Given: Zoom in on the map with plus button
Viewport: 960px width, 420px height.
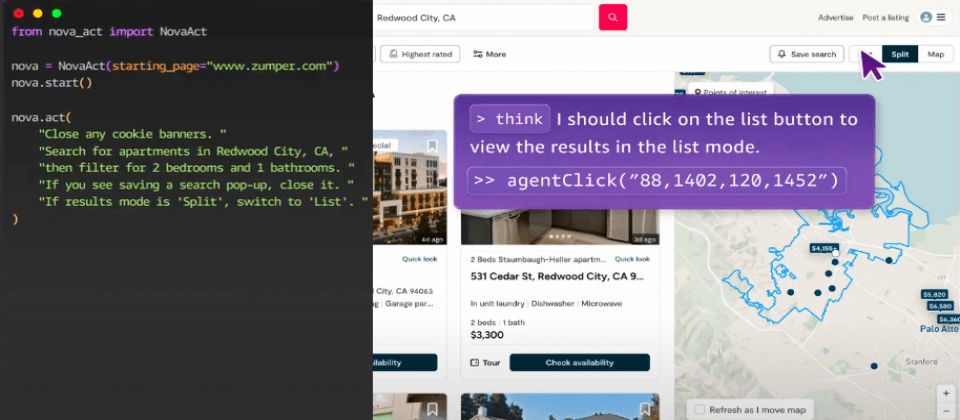Looking at the screenshot, I should pyautogui.click(x=946, y=394).
